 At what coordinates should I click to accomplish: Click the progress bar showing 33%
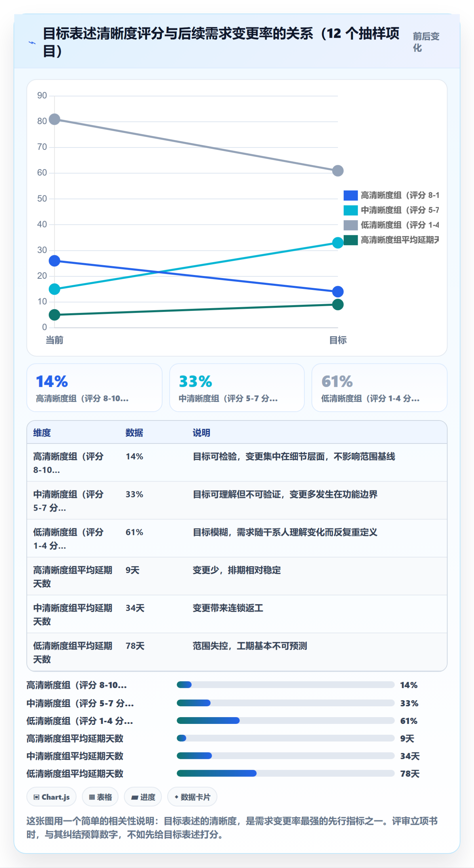285,703
